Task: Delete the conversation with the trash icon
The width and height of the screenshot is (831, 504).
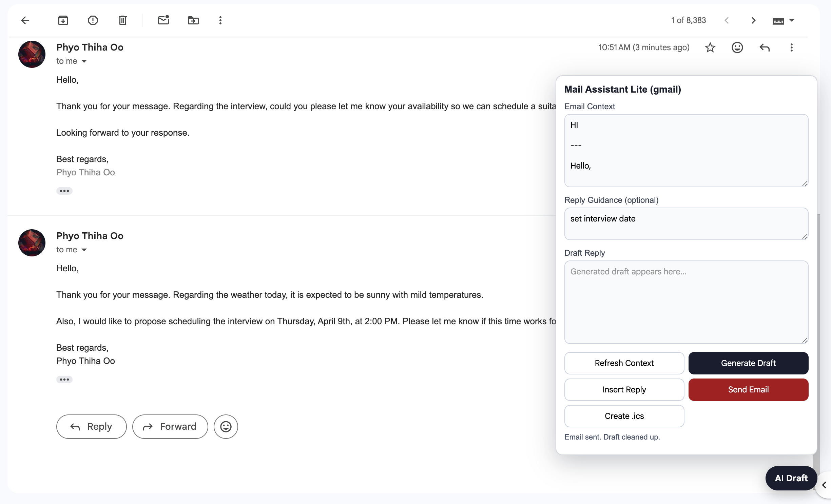Action: pyautogui.click(x=122, y=20)
